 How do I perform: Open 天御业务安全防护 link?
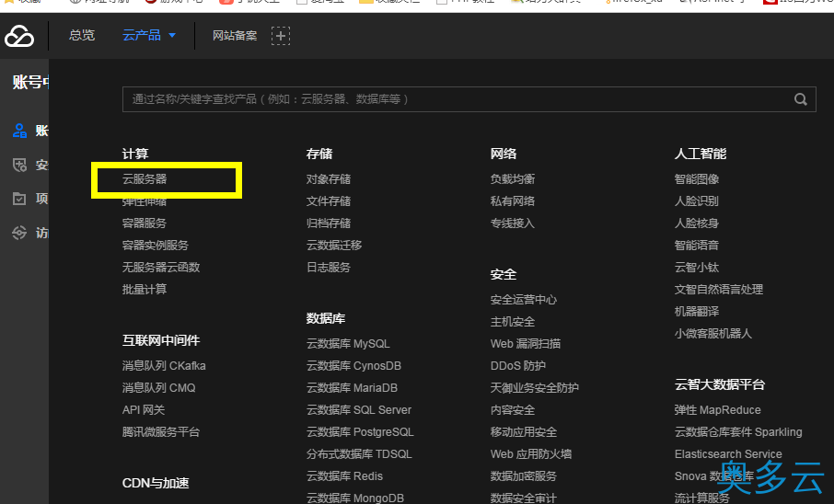[535, 388]
